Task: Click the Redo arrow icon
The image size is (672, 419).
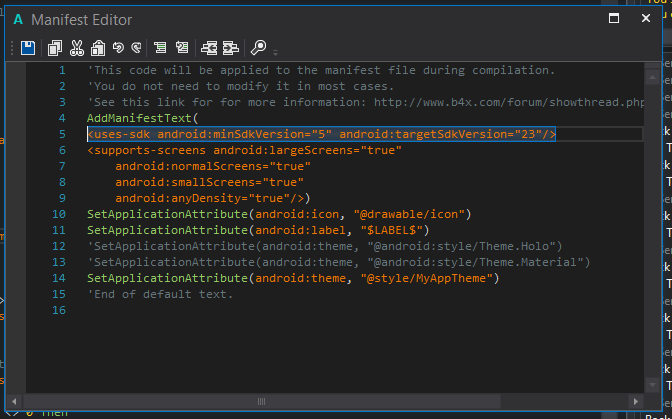Action: [136, 47]
